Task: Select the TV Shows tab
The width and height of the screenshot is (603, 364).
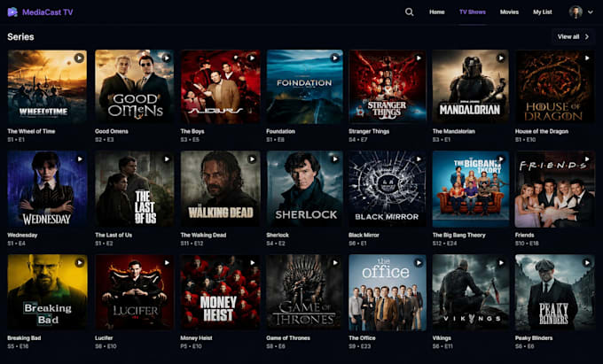Action: coord(473,12)
